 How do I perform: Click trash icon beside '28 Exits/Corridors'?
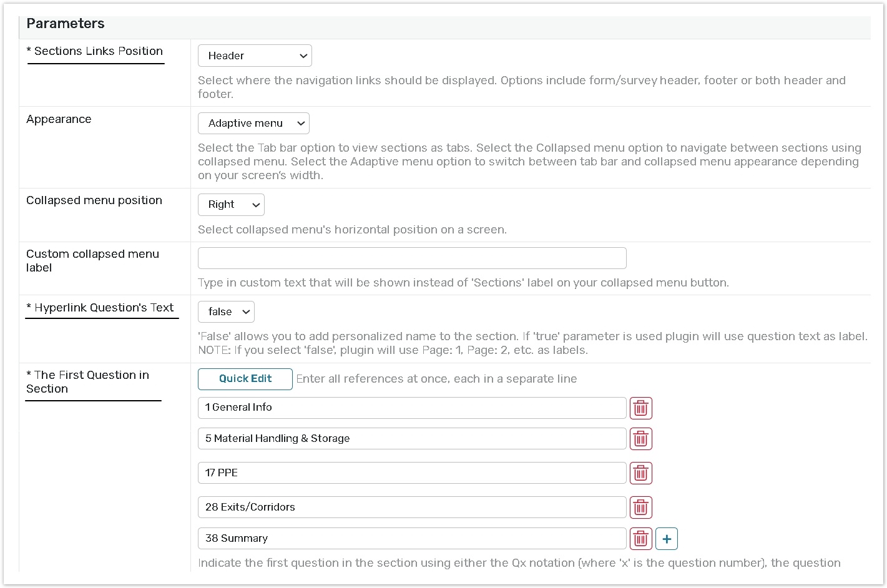640,507
